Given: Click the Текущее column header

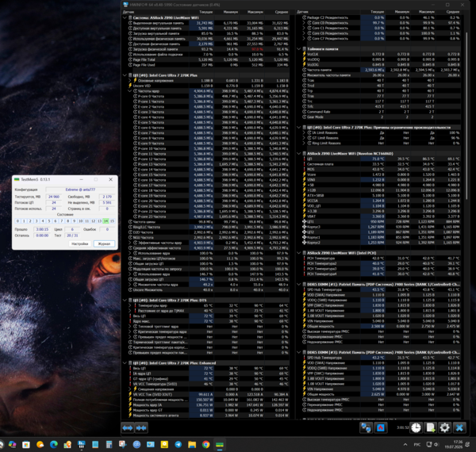Looking at the screenshot, I should (x=205, y=12).
